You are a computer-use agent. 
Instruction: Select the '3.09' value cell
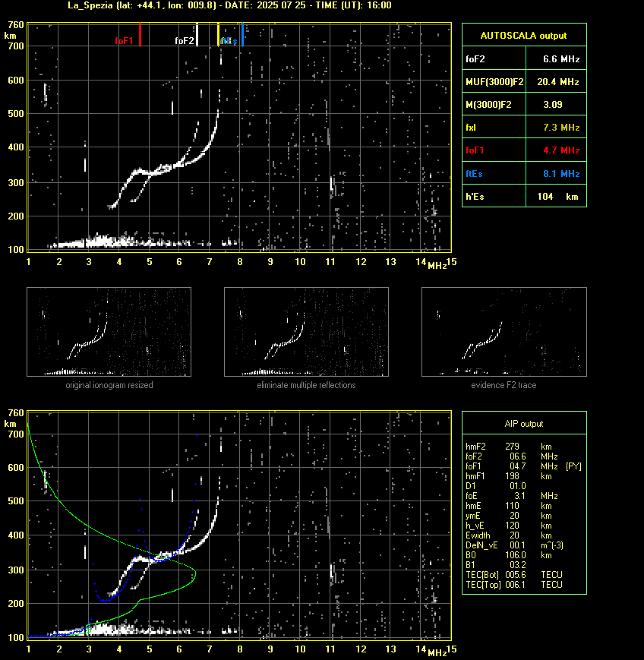(x=556, y=104)
